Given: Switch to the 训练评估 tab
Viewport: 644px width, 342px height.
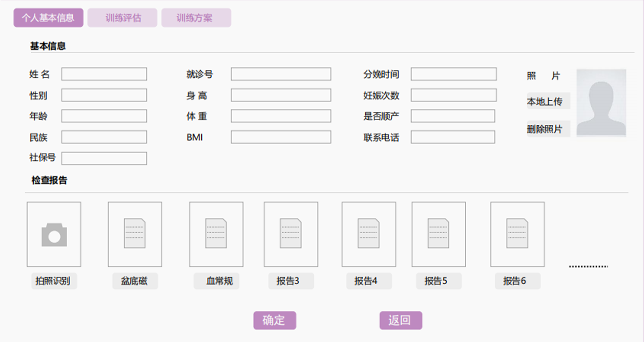Looking at the screenshot, I should 122,18.
